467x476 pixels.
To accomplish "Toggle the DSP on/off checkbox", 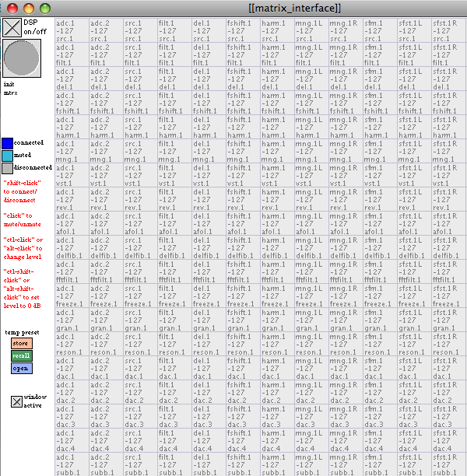I will (x=12, y=28).
